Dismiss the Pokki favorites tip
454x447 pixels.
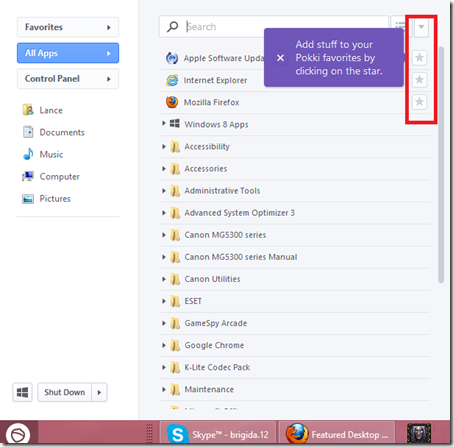280,58
